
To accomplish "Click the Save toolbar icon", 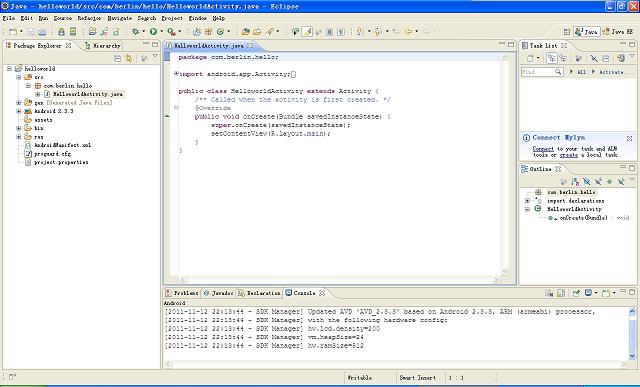I will point(31,31).
